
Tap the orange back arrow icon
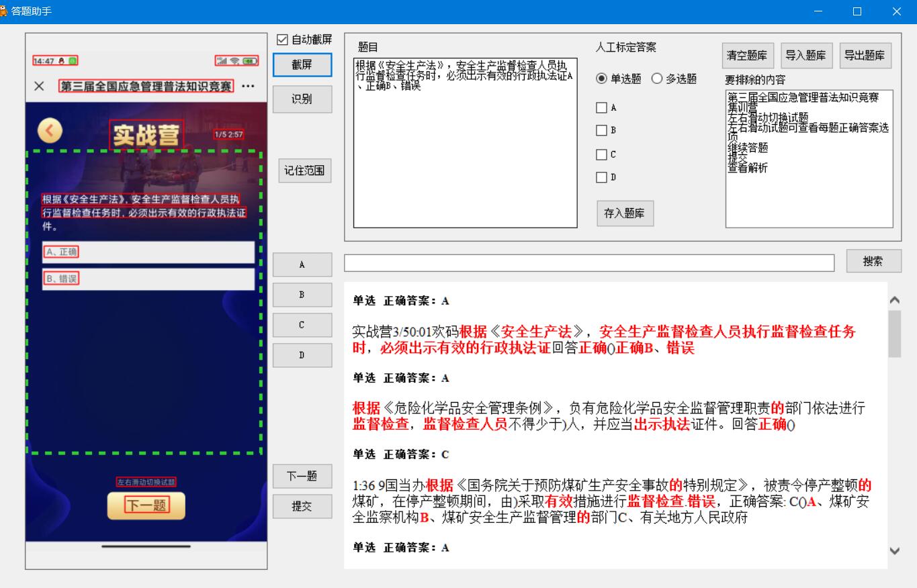coord(50,131)
